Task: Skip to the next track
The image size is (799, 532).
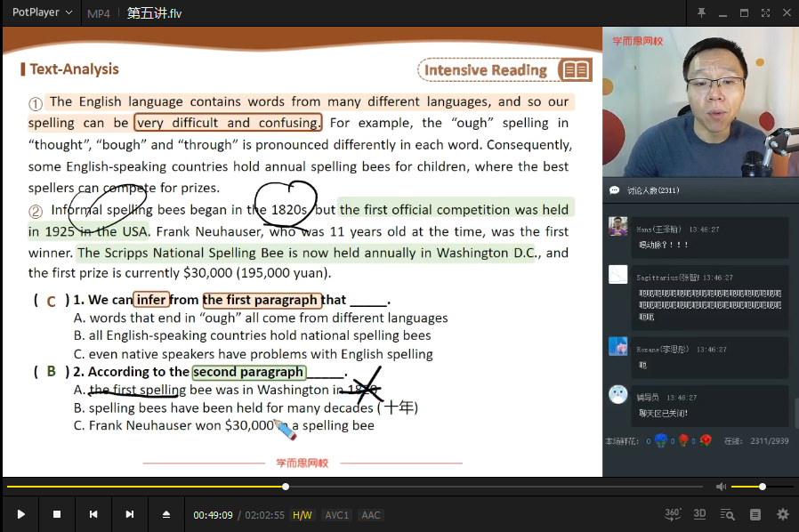Action: (x=130, y=514)
